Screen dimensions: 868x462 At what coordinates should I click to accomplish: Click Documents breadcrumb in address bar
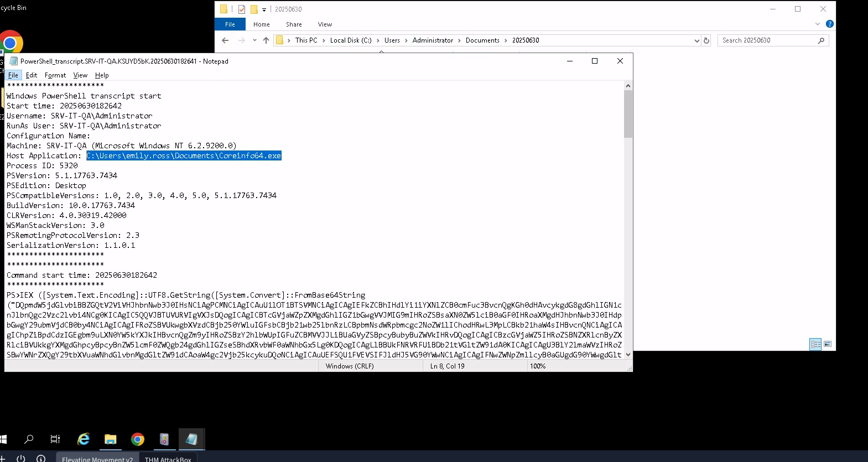pyautogui.click(x=482, y=40)
